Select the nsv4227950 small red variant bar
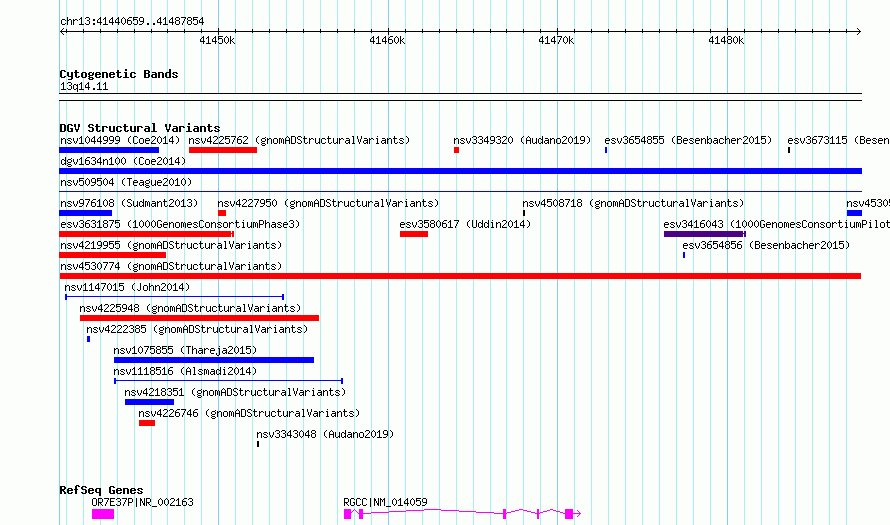 [x=222, y=213]
